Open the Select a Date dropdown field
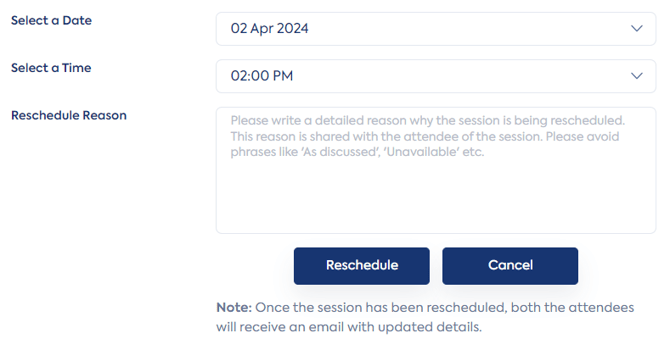 pos(436,29)
